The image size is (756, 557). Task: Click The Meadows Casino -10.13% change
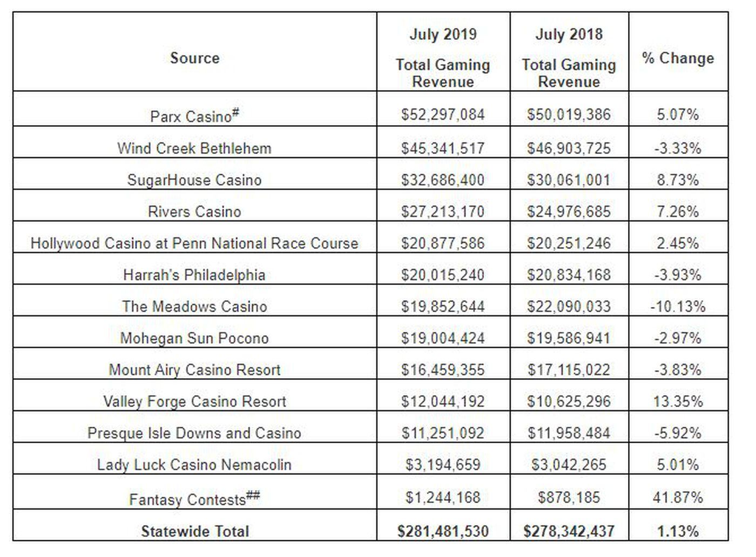point(678,307)
